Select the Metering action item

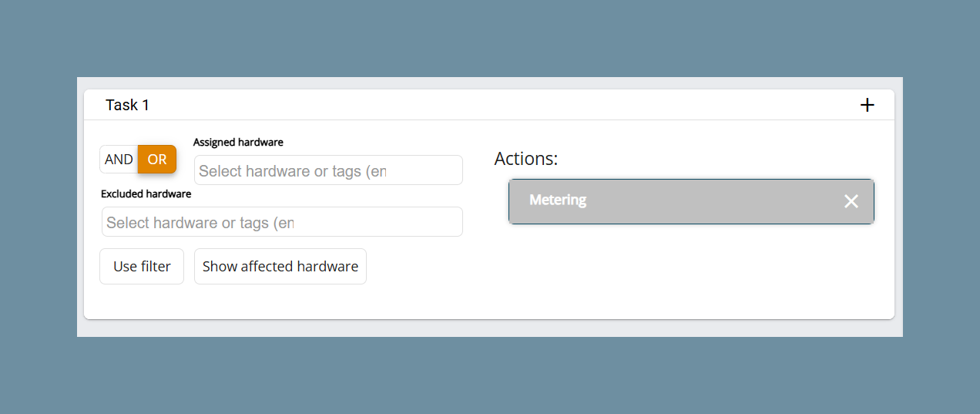click(x=691, y=201)
